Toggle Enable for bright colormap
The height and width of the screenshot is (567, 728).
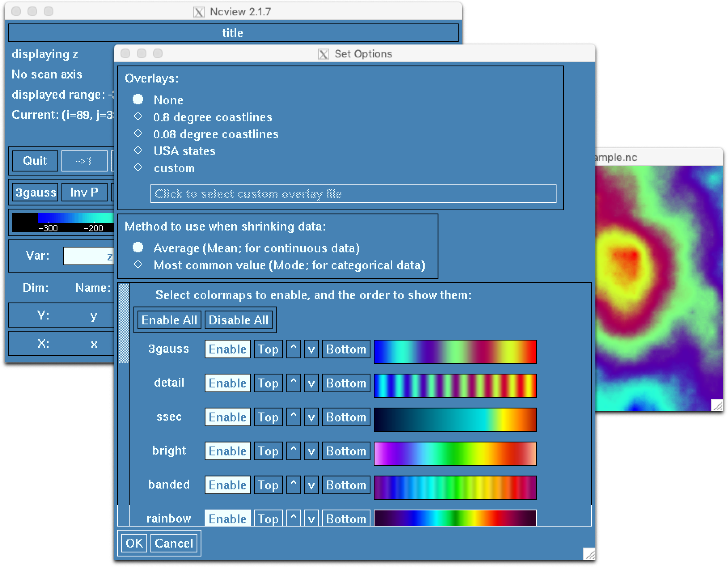228,451
